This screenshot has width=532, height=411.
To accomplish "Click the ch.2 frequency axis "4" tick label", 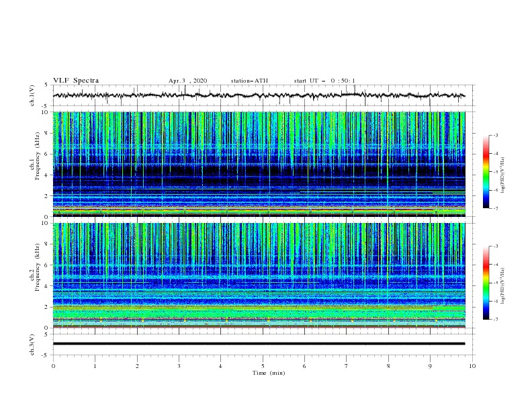I will point(47,286).
